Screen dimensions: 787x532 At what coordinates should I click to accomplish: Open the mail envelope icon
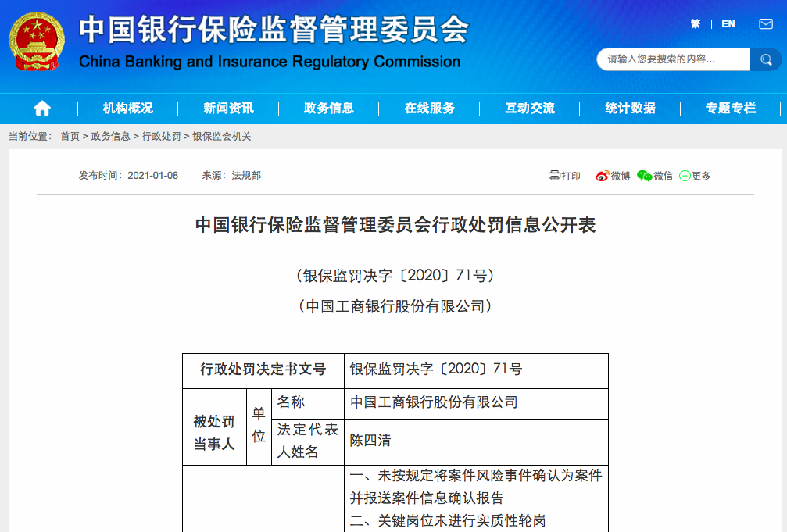pyautogui.click(x=766, y=23)
